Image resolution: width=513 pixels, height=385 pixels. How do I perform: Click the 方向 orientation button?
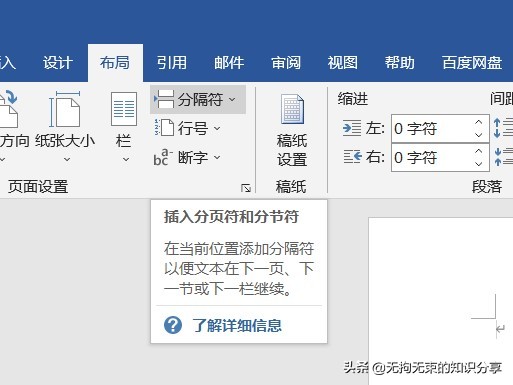(x=13, y=127)
